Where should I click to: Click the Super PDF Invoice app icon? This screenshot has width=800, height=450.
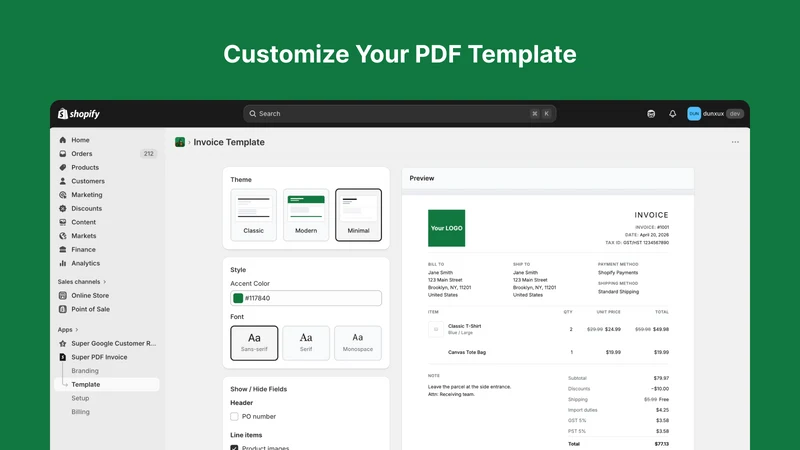[63, 357]
